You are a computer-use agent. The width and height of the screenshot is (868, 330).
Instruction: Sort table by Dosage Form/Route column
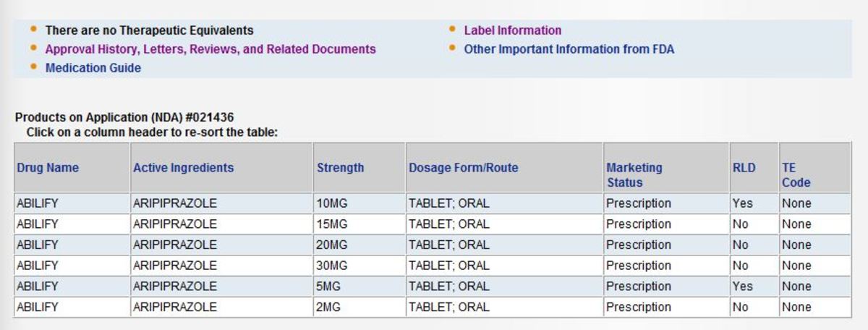pyautogui.click(x=464, y=168)
